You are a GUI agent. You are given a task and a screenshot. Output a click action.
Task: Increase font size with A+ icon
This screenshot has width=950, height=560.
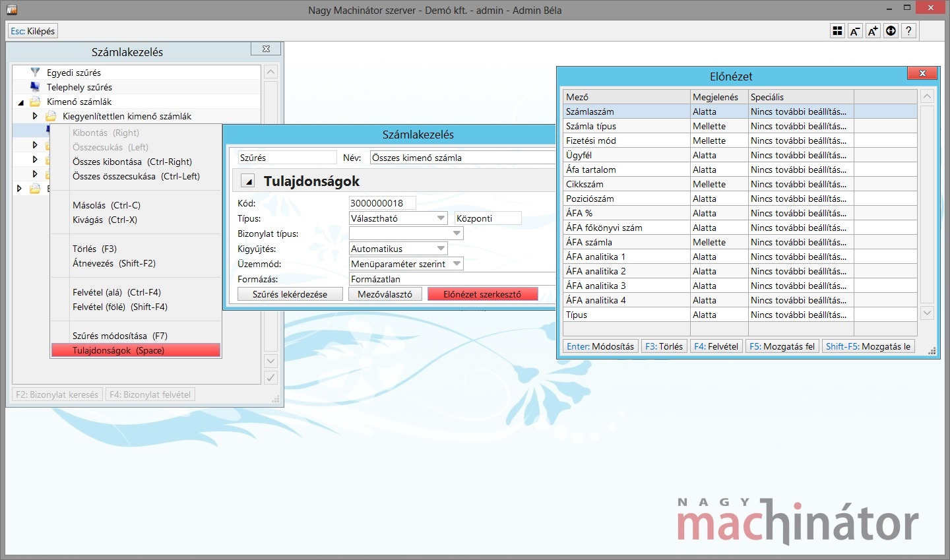click(873, 31)
